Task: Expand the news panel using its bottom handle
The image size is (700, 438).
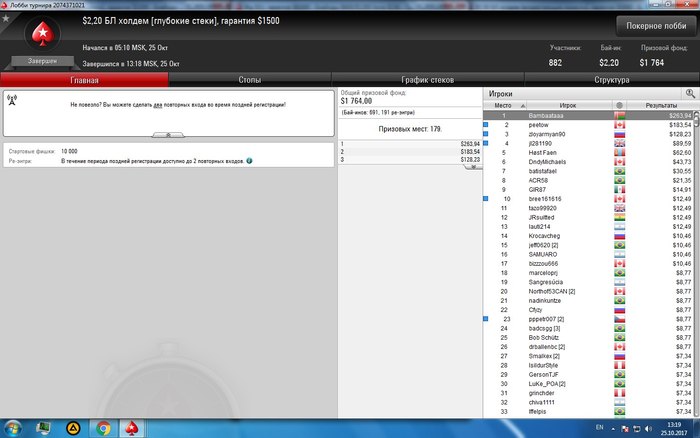Action: (x=168, y=134)
